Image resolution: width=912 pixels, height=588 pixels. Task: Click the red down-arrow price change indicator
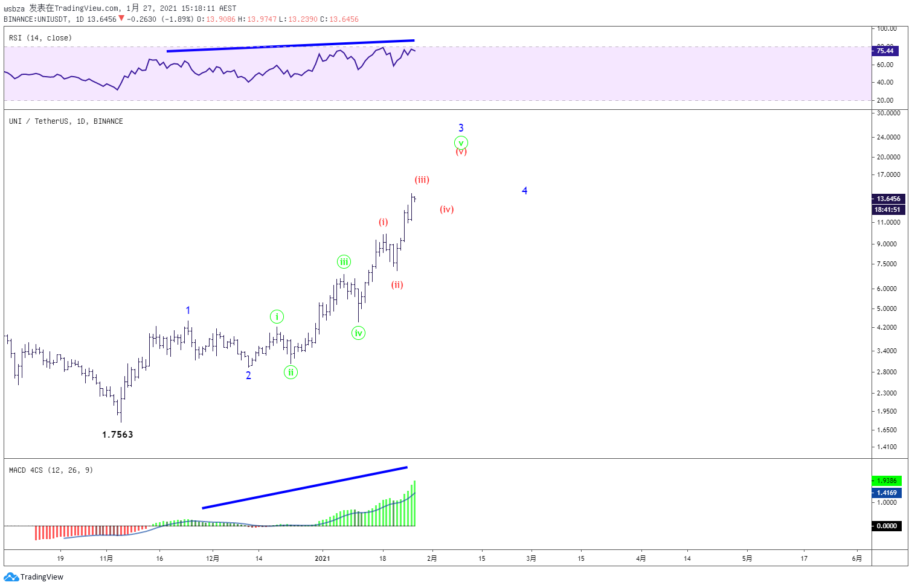click(x=121, y=19)
